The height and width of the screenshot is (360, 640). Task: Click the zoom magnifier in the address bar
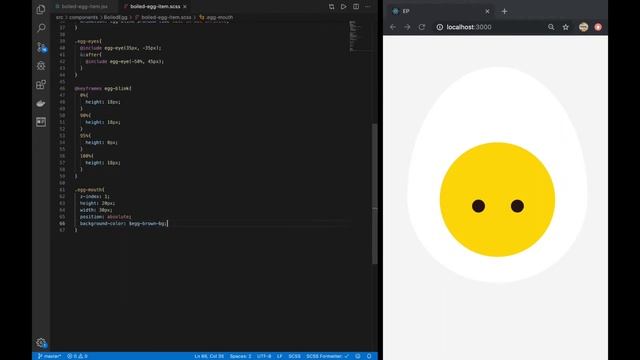[x=551, y=27]
